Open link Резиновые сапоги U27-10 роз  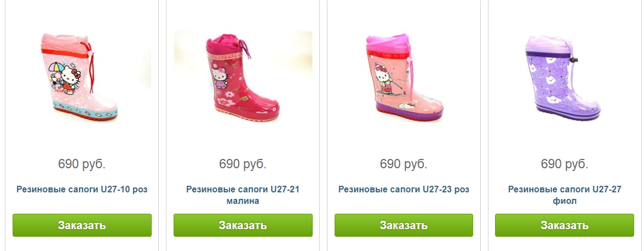pos(82,190)
